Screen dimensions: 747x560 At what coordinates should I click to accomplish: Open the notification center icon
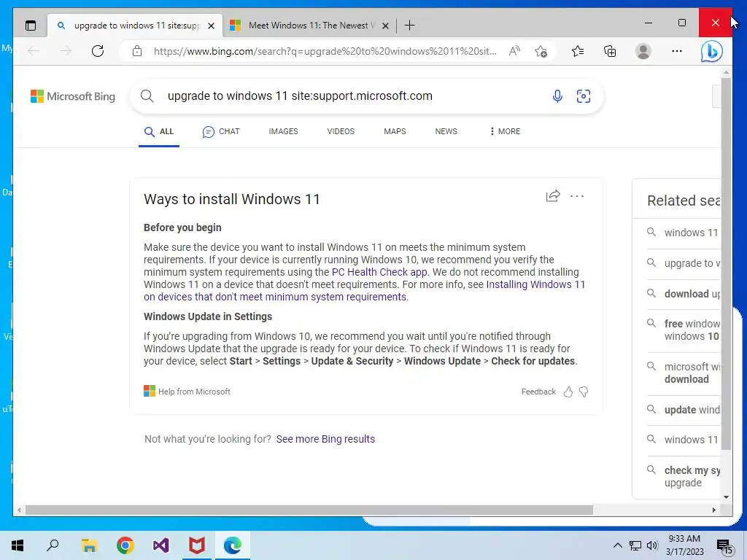click(x=724, y=547)
